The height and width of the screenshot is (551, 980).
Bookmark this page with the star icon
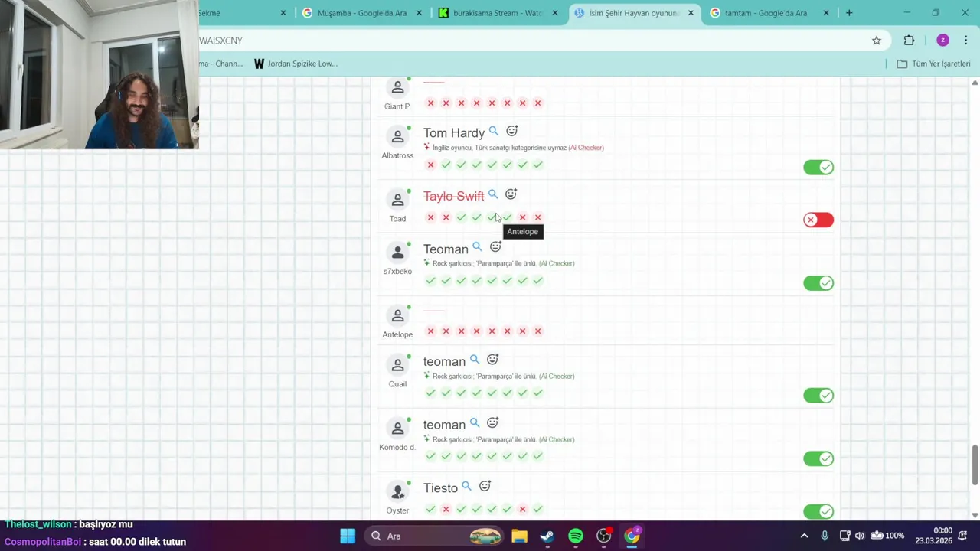[x=877, y=41]
